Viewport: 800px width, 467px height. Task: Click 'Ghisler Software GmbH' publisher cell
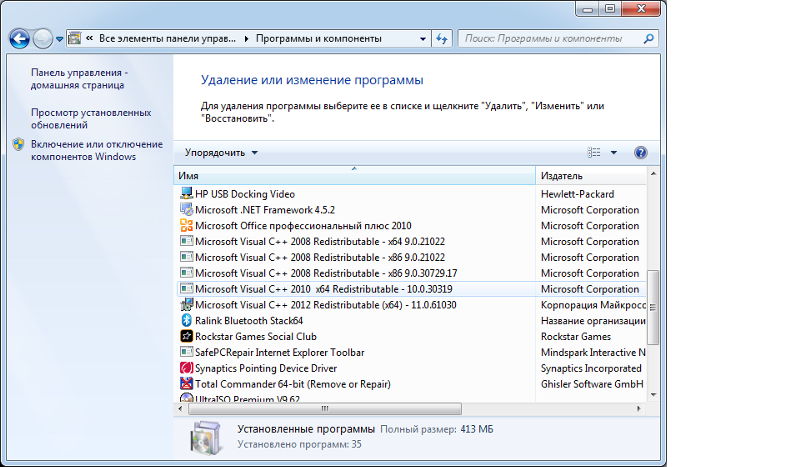[592, 384]
